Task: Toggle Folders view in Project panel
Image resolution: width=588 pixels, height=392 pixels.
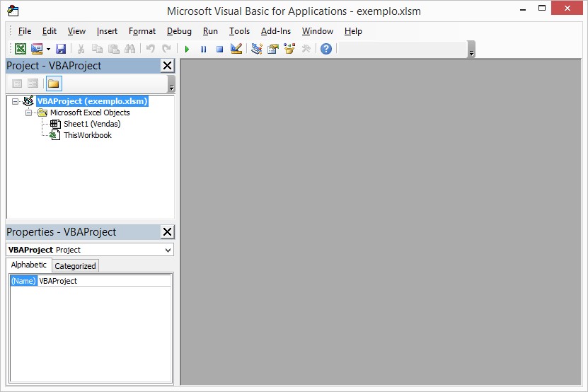Action: 54,83
